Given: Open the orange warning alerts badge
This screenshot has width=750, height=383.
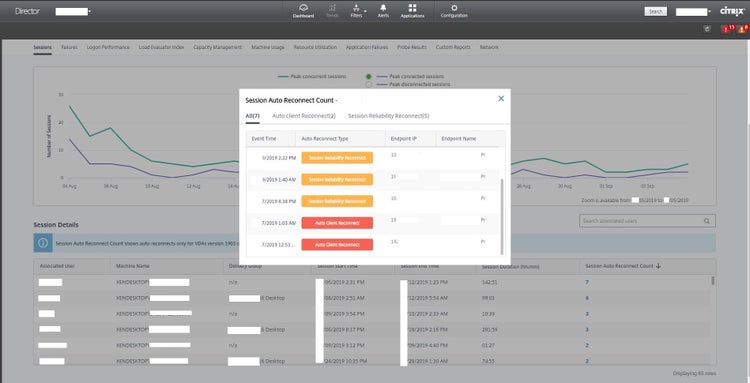Looking at the screenshot, I should click(x=742, y=29).
